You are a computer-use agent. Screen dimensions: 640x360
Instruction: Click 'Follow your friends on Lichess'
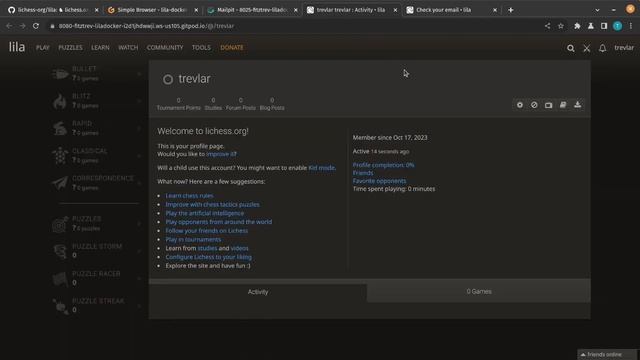click(x=207, y=231)
